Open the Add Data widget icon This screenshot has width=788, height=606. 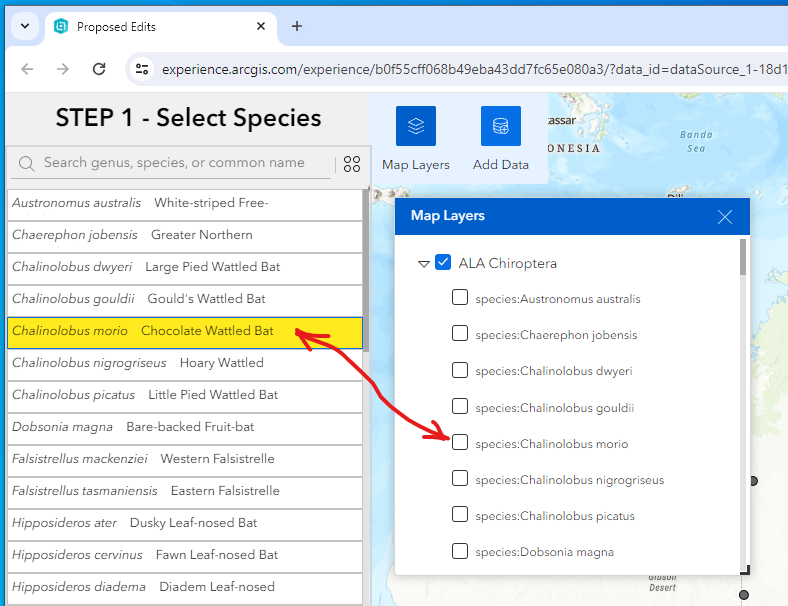pos(500,127)
